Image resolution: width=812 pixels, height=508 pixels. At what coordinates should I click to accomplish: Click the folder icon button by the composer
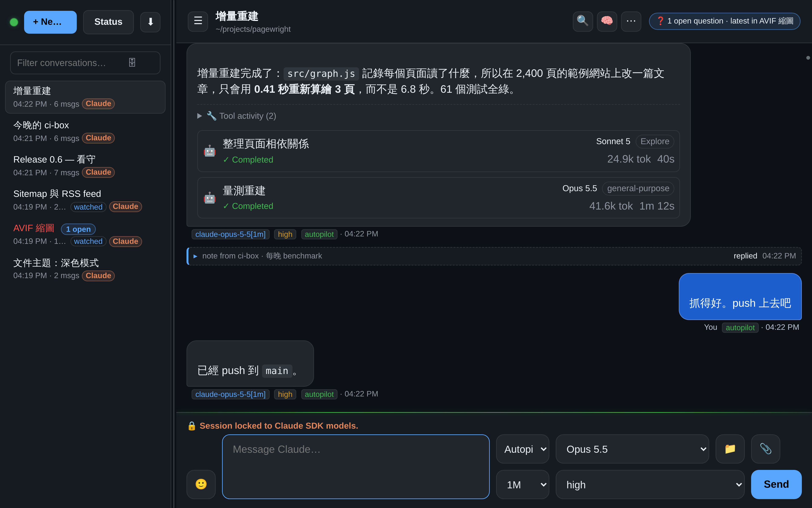(x=730, y=449)
